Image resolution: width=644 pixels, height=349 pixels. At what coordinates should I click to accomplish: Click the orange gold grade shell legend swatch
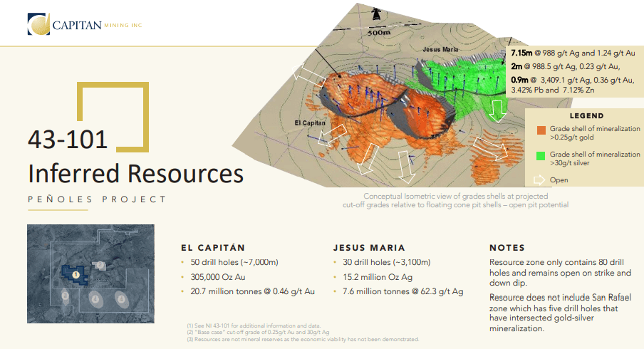541,130
